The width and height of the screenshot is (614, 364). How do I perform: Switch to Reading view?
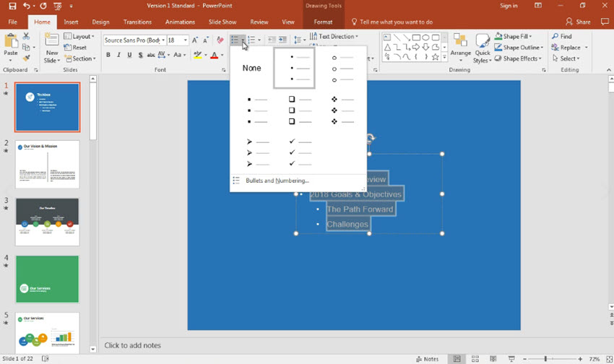(x=493, y=359)
